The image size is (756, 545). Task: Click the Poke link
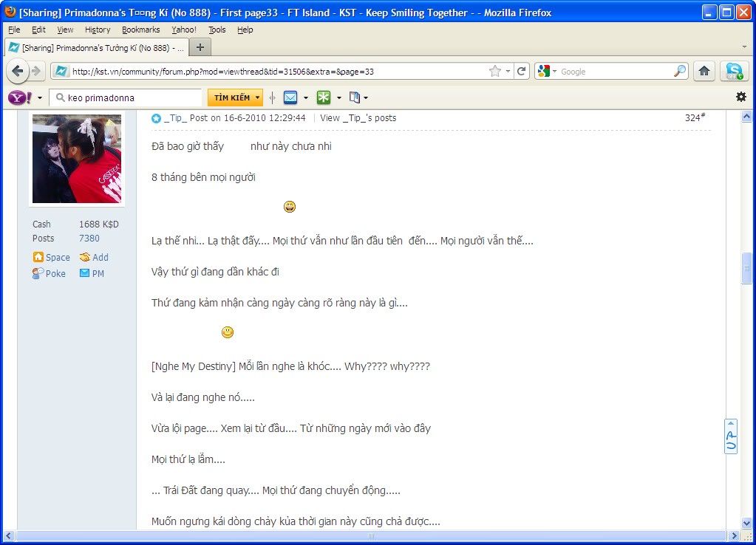click(x=55, y=274)
